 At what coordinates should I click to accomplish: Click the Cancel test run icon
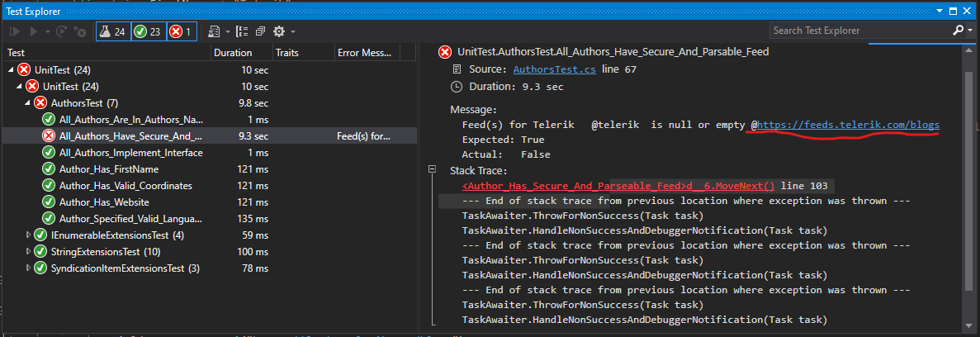tap(80, 31)
